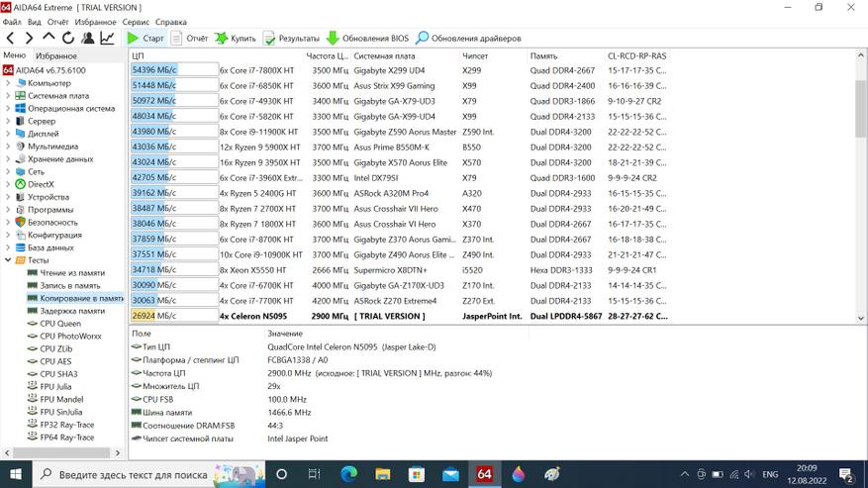This screenshot has height=488, width=868.
Task: Open the Отчёт report button
Action: (x=189, y=39)
